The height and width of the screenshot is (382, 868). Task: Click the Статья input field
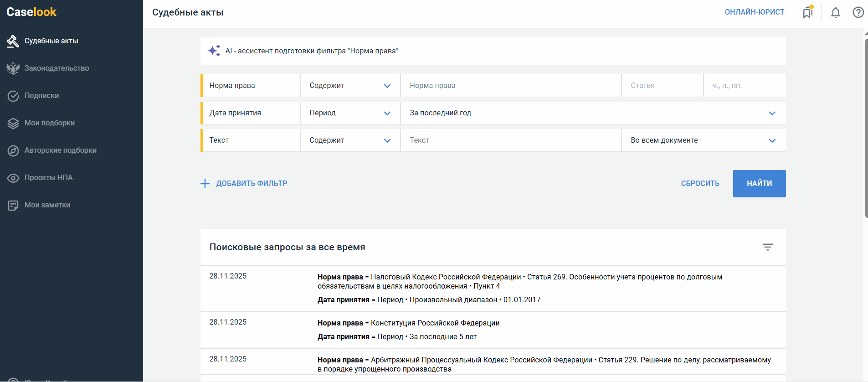coord(662,86)
